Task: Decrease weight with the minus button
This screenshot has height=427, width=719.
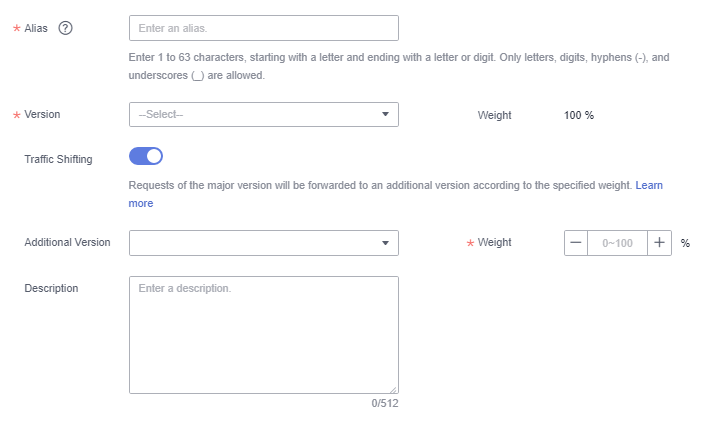Action: [576, 243]
